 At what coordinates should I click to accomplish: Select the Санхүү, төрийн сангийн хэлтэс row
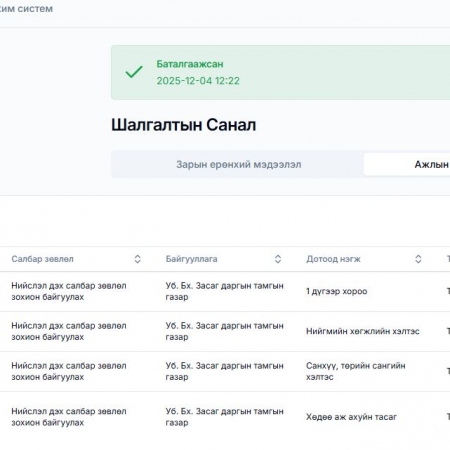(x=225, y=371)
